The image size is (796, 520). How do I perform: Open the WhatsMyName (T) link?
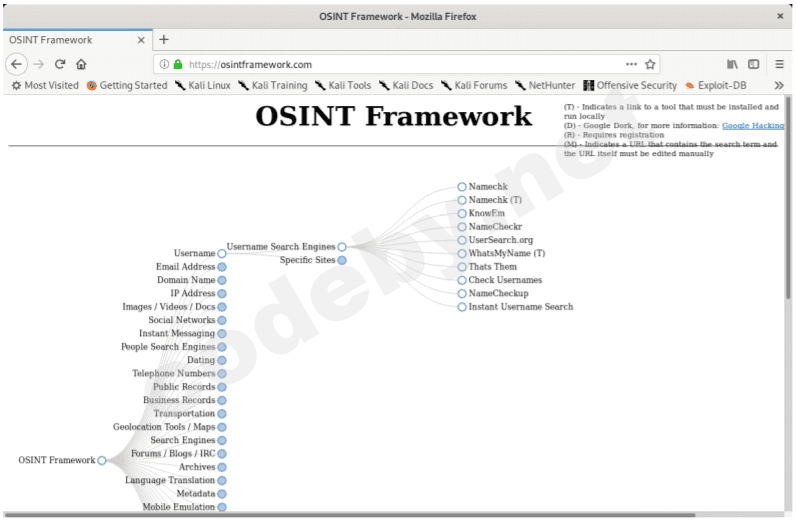[507, 253]
